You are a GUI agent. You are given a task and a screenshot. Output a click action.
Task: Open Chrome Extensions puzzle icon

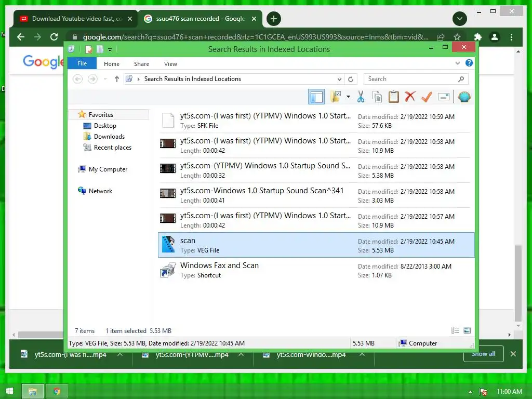coord(478,37)
